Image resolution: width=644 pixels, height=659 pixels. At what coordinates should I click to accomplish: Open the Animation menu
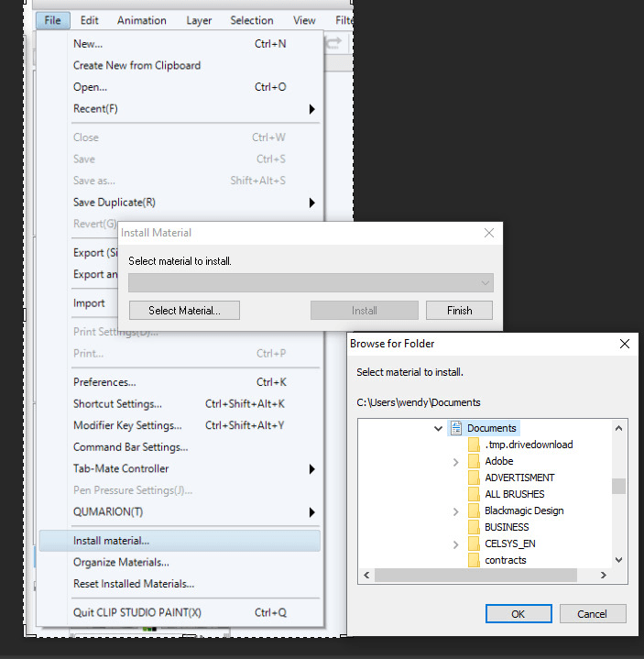pyautogui.click(x=142, y=20)
